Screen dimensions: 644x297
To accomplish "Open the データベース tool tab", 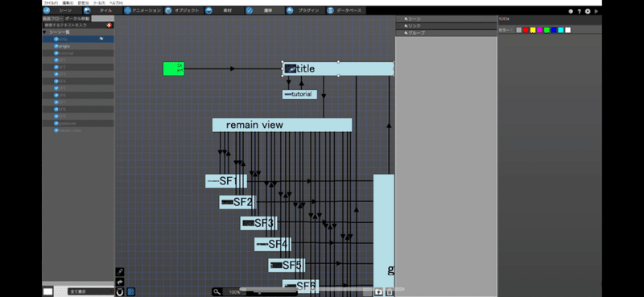I will pyautogui.click(x=346, y=10).
